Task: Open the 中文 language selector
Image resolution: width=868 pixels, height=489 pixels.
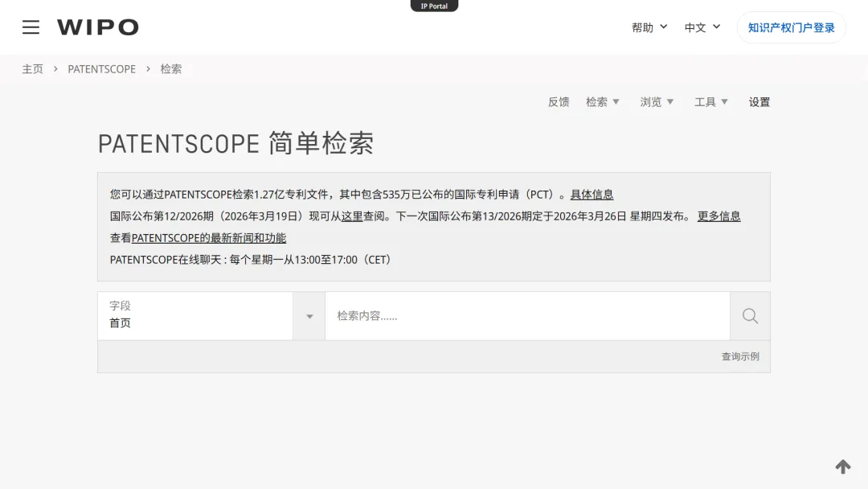Action: 702,27
